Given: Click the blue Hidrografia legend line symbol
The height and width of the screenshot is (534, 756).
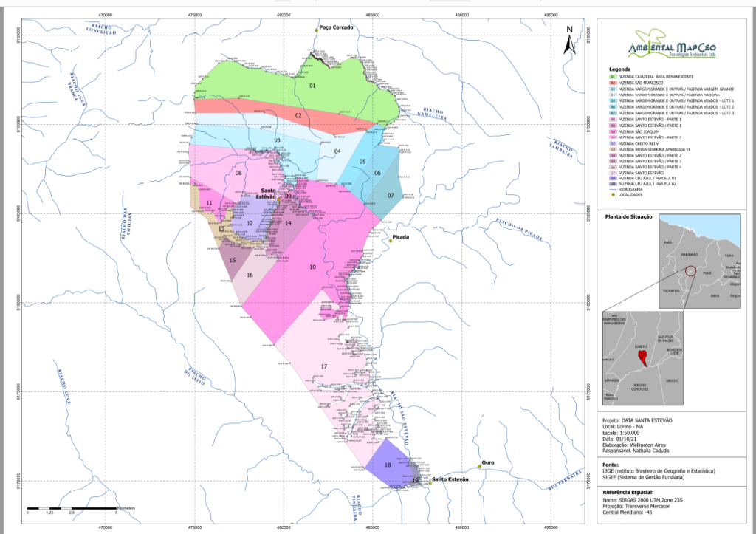Looking at the screenshot, I should click(613, 189).
